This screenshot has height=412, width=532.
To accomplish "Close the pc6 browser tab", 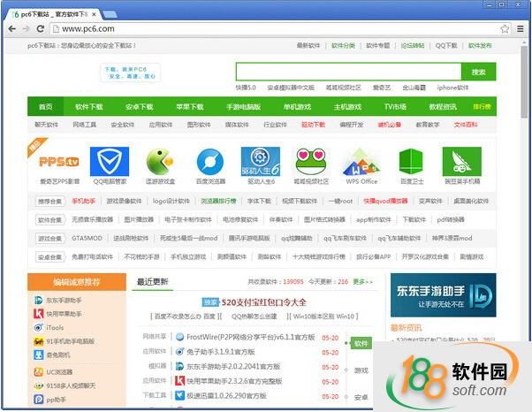I will [x=94, y=15].
